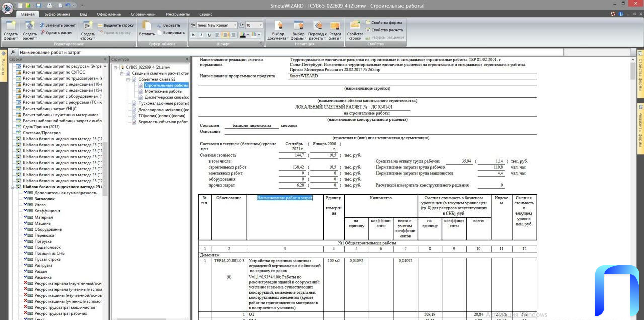The width and height of the screenshot is (644, 320).
Task: Click Вырезать in the clipboard group
Action: pyautogui.click(x=169, y=25)
